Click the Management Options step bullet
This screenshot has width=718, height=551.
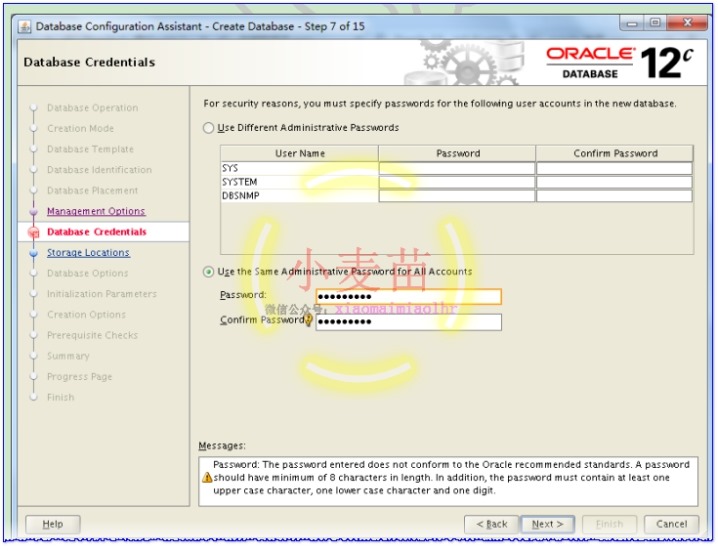[x=33, y=211]
